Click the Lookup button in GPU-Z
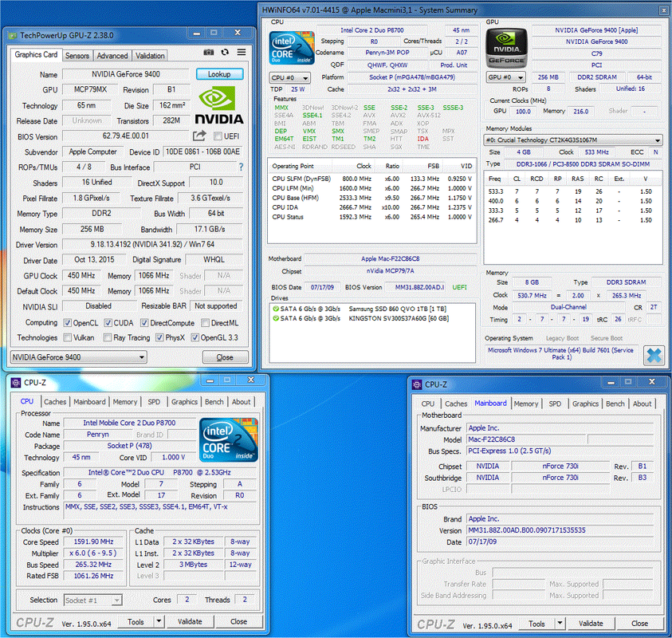This screenshot has height=638, width=672. coord(219,74)
